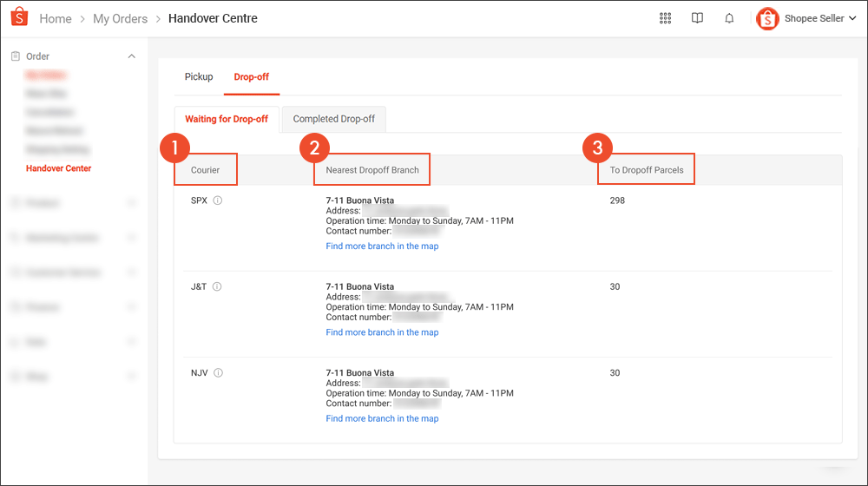Screen dimensions: 868x486
Task: Select the SPX courier name
Action: coord(199,200)
